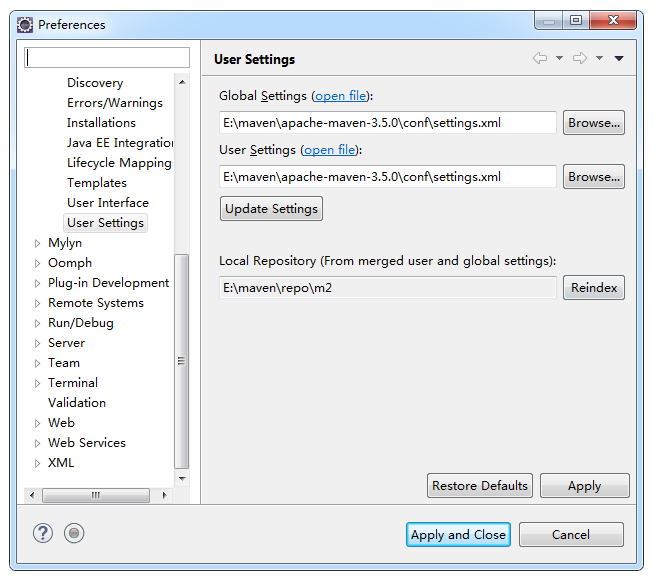658x581 pixels.
Task: Select the Templates tree item
Action: pyautogui.click(x=97, y=183)
